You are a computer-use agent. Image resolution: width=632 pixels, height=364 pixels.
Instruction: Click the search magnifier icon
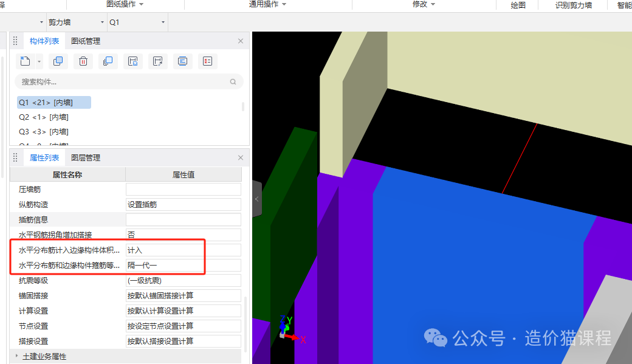233,82
